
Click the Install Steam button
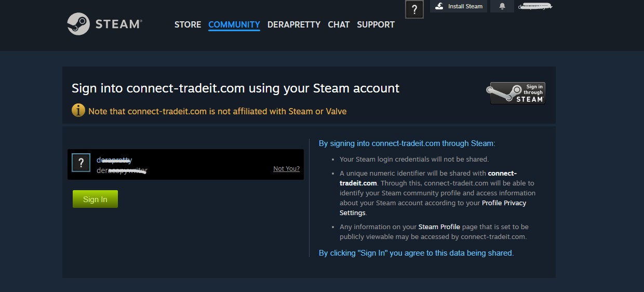coord(459,6)
